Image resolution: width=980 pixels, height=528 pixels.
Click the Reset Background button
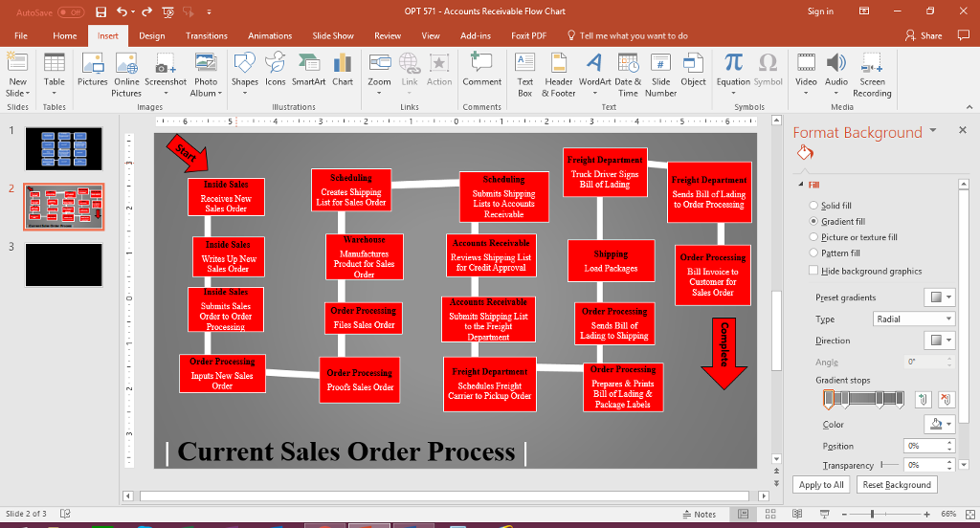896,485
